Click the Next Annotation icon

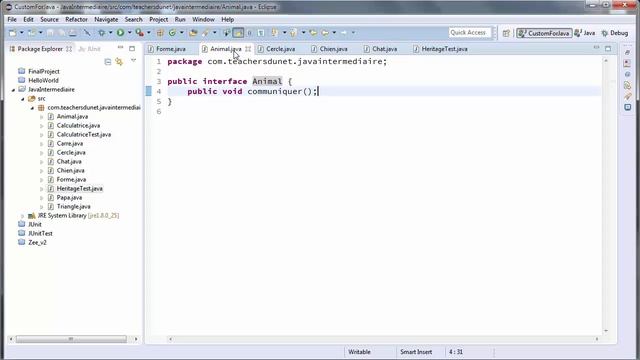tap(276, 33)
